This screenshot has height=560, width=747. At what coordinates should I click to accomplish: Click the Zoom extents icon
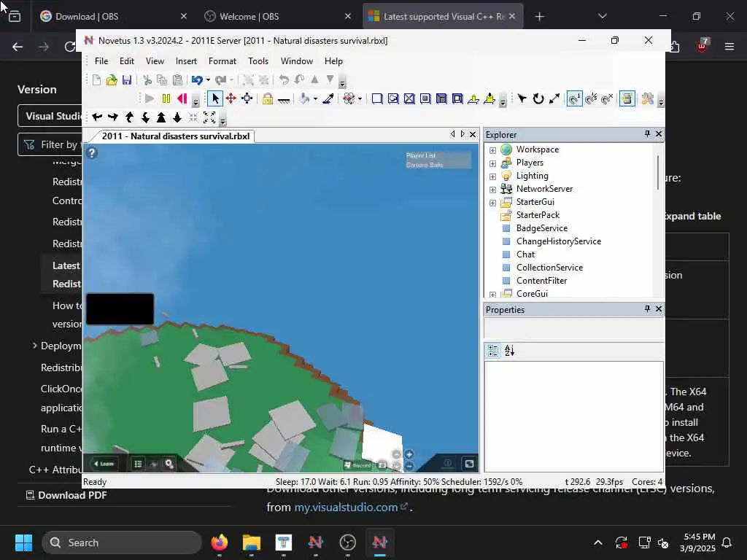(209, 117)
